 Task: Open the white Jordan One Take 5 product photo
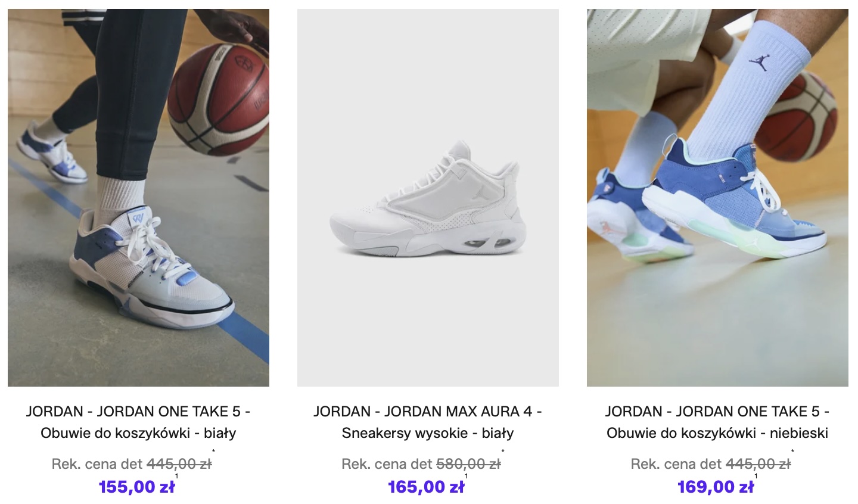[x=138, y=198]
